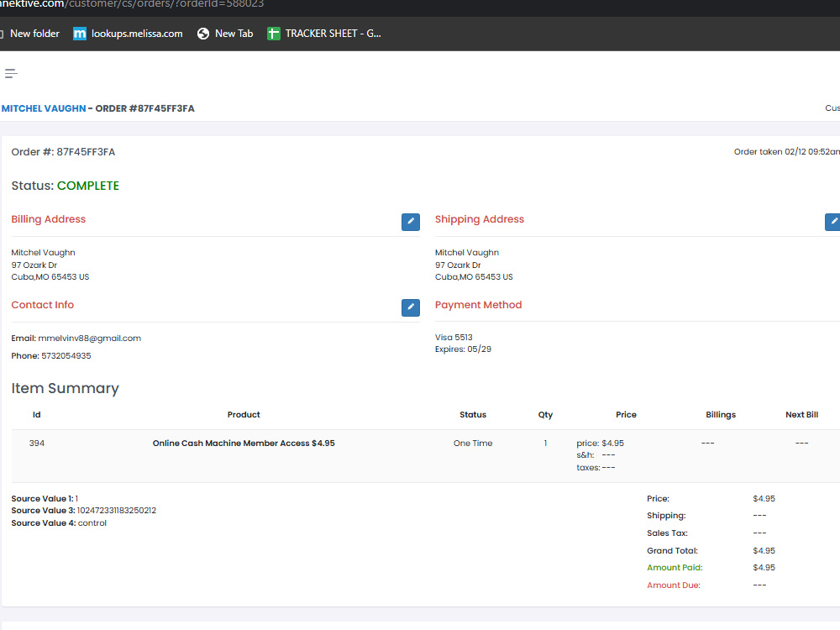The image size is (840, 630).
Task: Click the Status column header
Action: click(x=472, y=415)
